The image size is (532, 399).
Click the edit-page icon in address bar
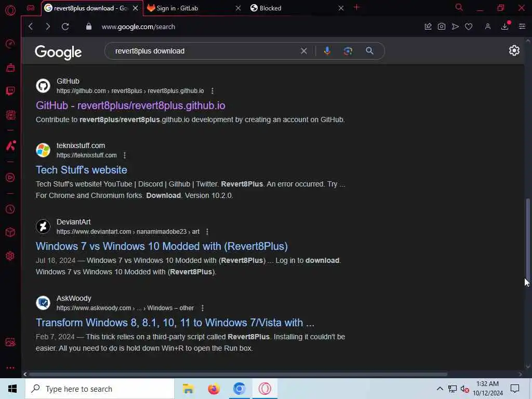(428, 26)
